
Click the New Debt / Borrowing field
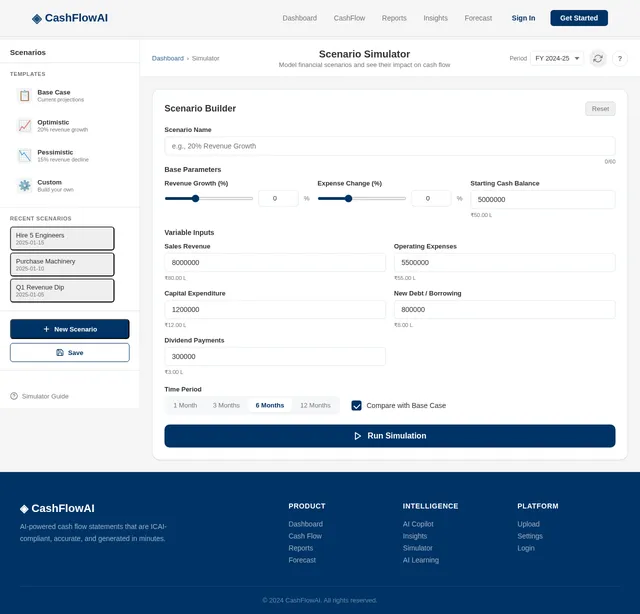point(504,309)
